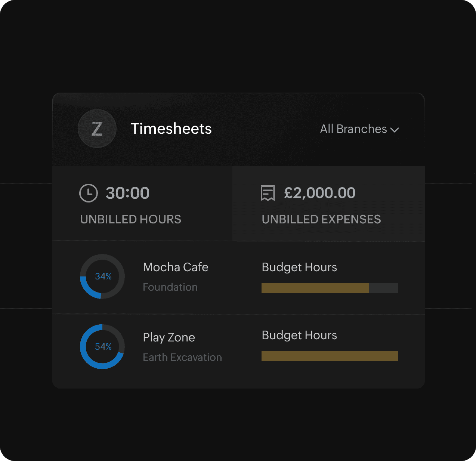Click Budget Hours label for Mocha Cafe

(x=299, y=267)
